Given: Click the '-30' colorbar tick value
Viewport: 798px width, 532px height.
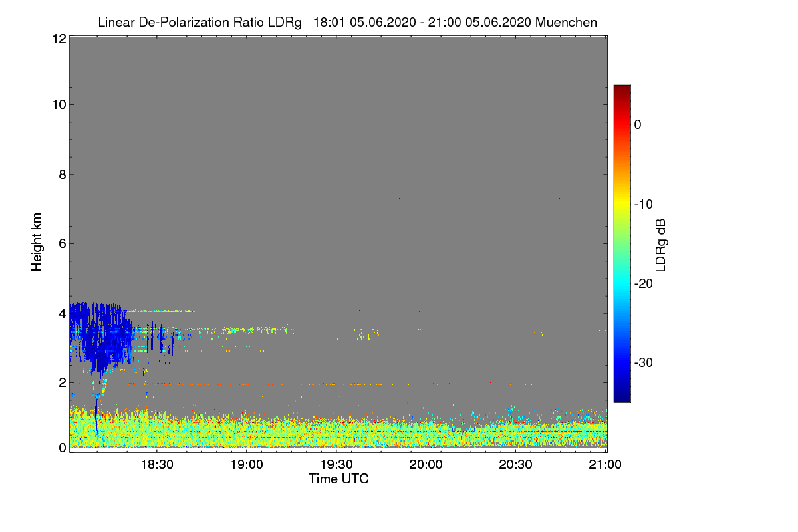Looking at the screenshot, I should click(x=644, y=363).
